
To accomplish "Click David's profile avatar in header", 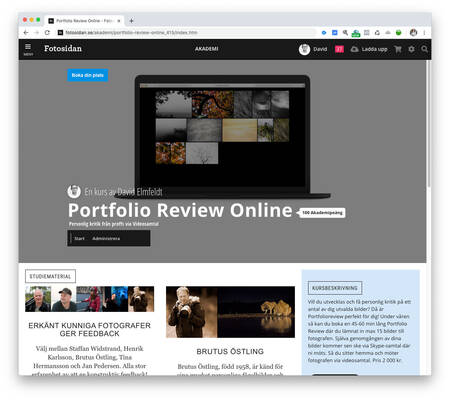I will 304,49.
